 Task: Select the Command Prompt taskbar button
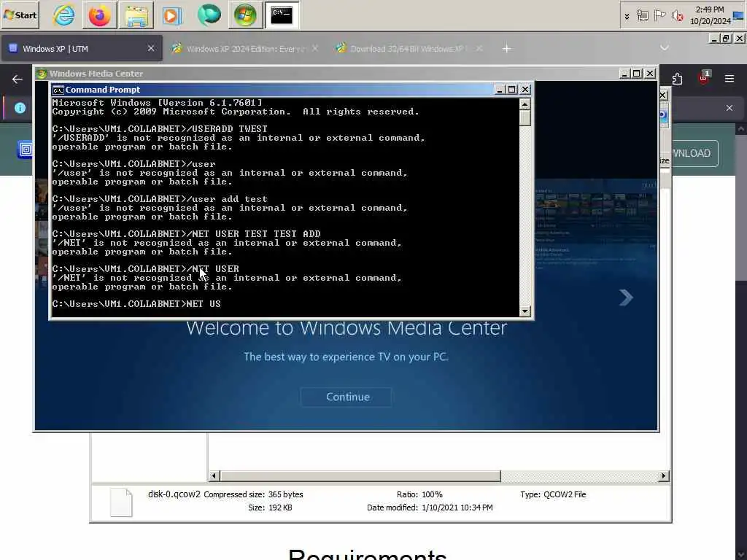tap(282, 15)
